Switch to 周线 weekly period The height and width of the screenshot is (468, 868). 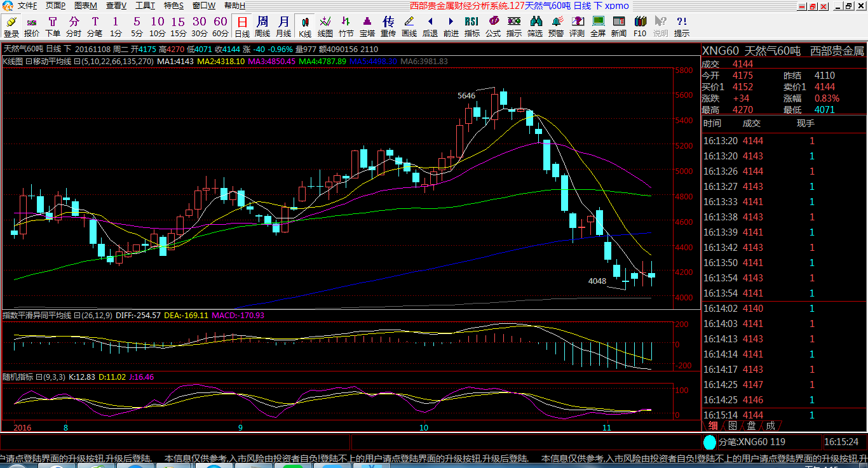(x=262, y=27)
